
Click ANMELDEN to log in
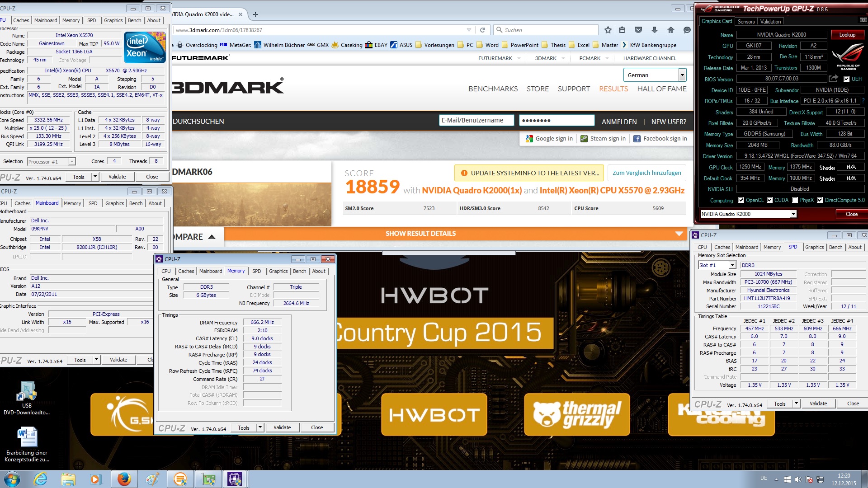619,122
